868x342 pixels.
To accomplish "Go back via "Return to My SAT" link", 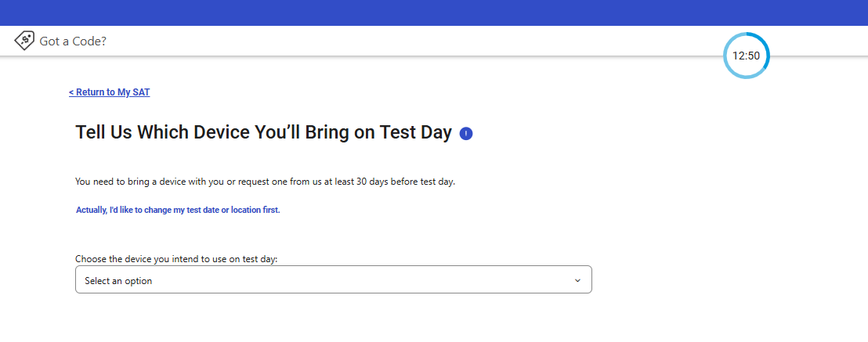I will pos(109,92).
